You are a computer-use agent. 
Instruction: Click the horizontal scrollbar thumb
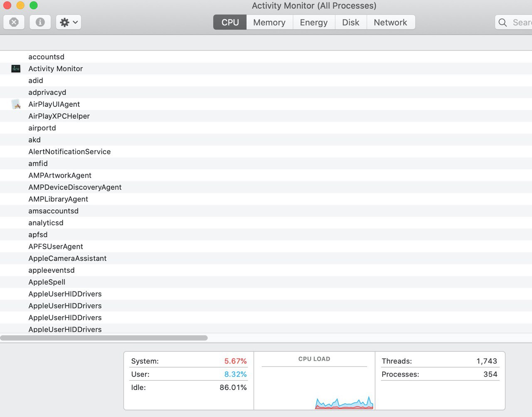coord(104,338)
